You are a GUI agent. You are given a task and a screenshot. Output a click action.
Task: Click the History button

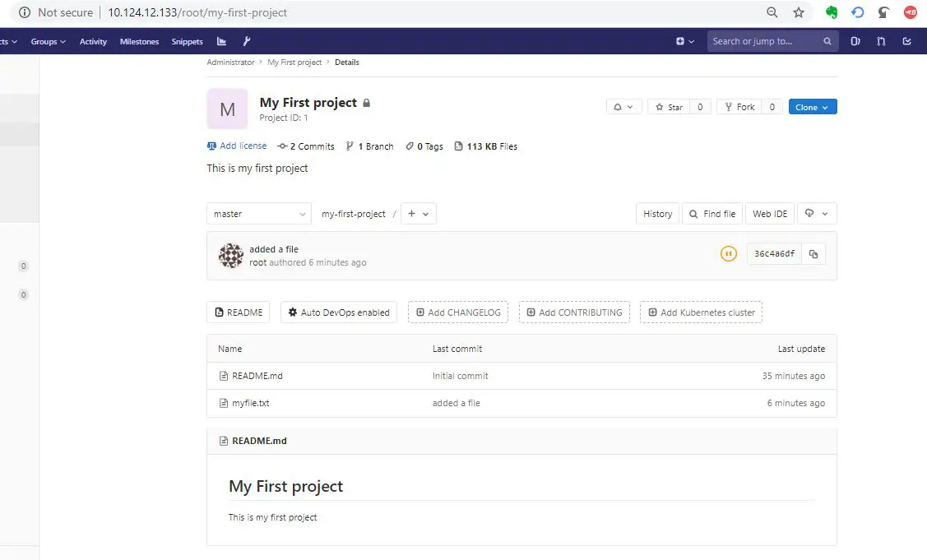point(657,214)
